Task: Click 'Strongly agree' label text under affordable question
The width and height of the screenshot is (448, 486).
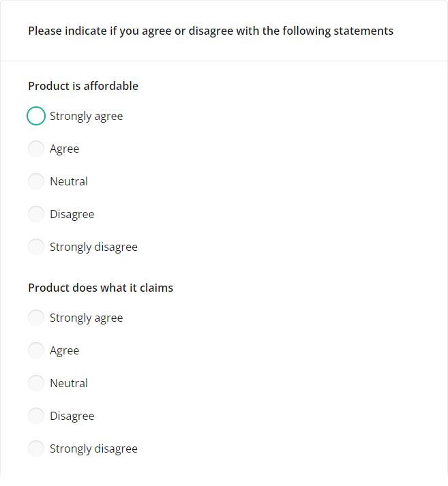Action: pyautogui.click(x=87, y=116)
